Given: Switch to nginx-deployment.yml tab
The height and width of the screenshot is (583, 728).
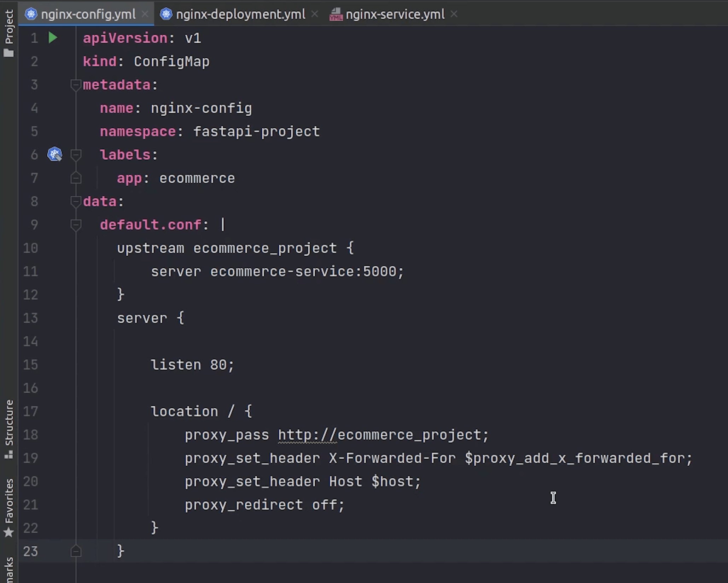Looking at the screenshot, I should [x=240, y=14].
